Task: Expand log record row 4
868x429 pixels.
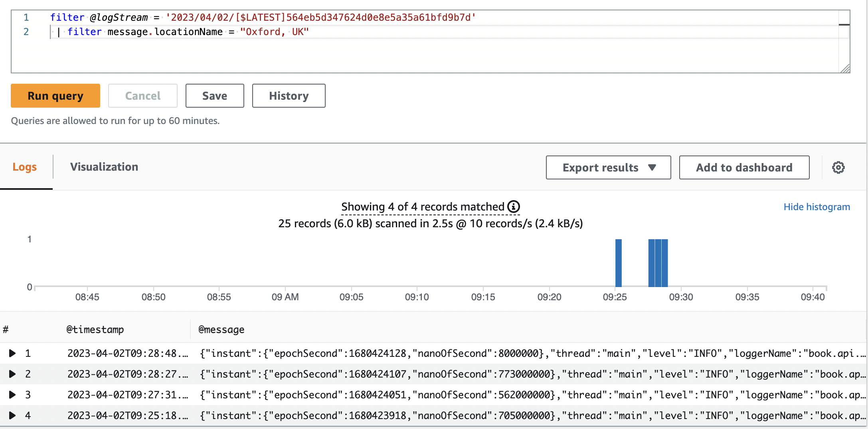Action: click(12, 415)
